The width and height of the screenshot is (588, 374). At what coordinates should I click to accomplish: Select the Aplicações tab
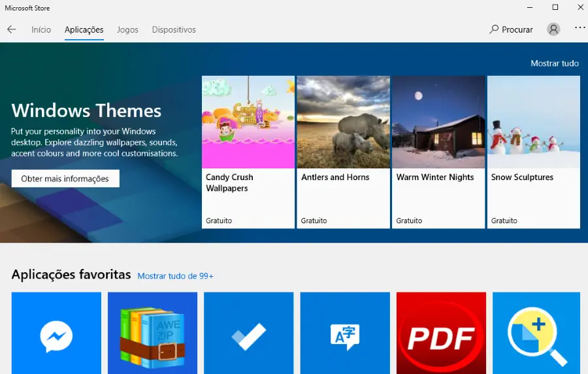click(84, 29)
